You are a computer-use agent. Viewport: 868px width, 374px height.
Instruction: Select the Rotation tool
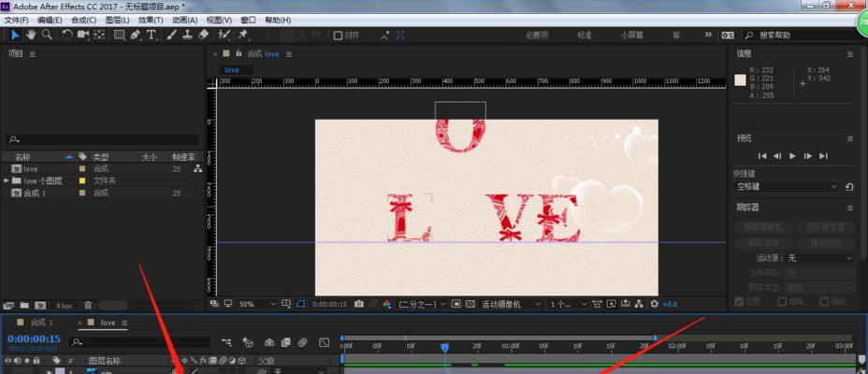67,35
